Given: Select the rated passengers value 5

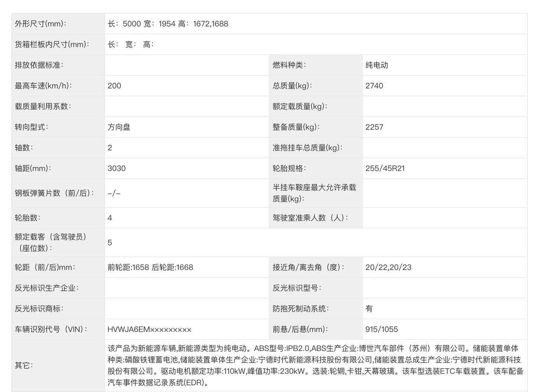Looking at the screenshot, I should 110,243.
